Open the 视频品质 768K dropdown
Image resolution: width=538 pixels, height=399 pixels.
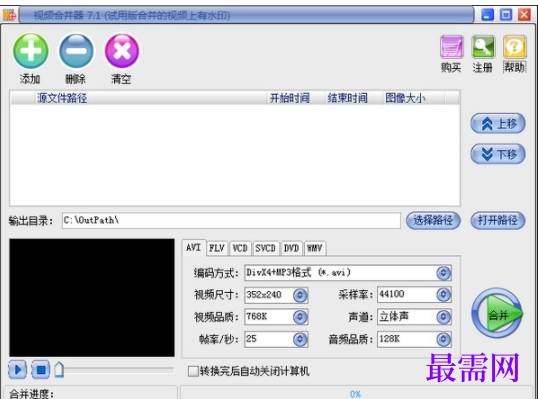pos(300,317)
